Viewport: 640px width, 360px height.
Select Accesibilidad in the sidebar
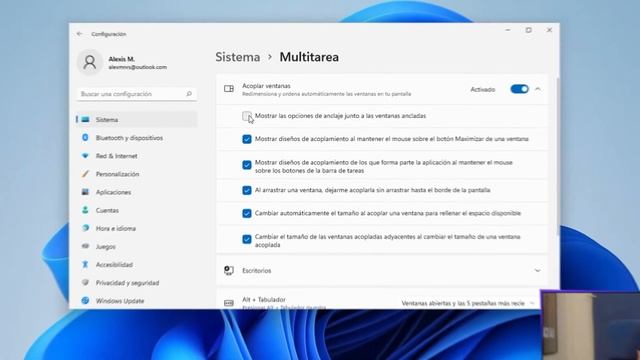(137, 264)
